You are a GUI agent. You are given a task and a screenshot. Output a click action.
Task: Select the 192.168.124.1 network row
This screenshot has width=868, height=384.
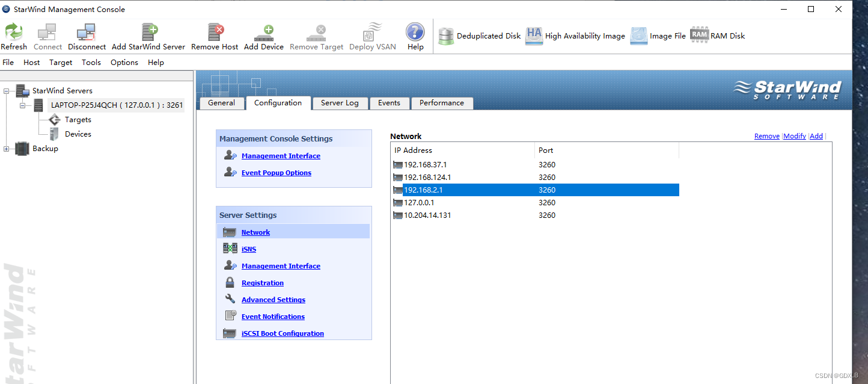click(x=535, y=178)
